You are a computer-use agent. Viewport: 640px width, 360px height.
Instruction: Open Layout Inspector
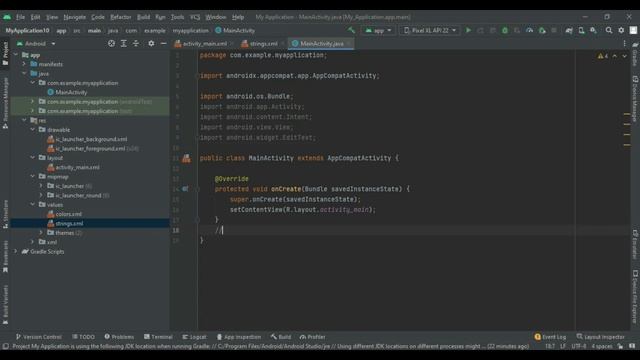600,337
